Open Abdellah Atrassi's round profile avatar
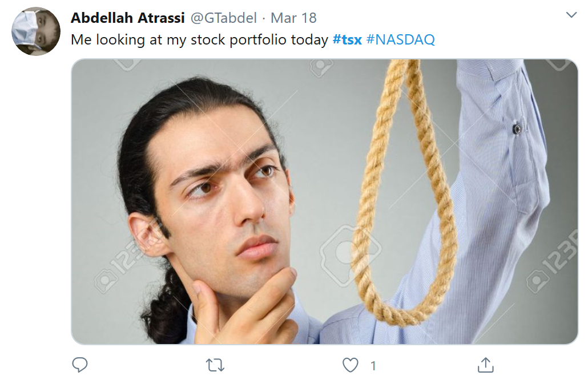 36,31
